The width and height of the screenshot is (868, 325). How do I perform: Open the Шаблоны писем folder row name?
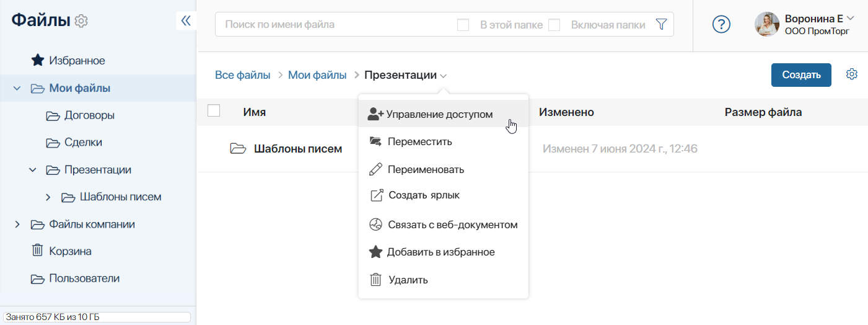click(x=298, y=149)
